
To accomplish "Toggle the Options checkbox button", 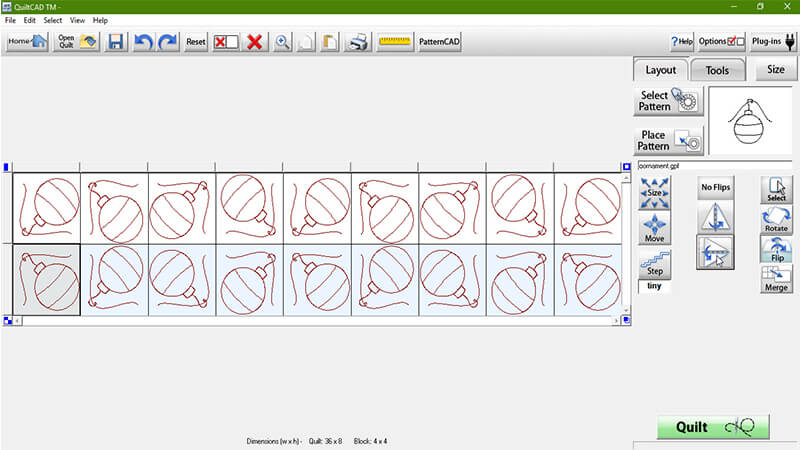I will 721,41.
